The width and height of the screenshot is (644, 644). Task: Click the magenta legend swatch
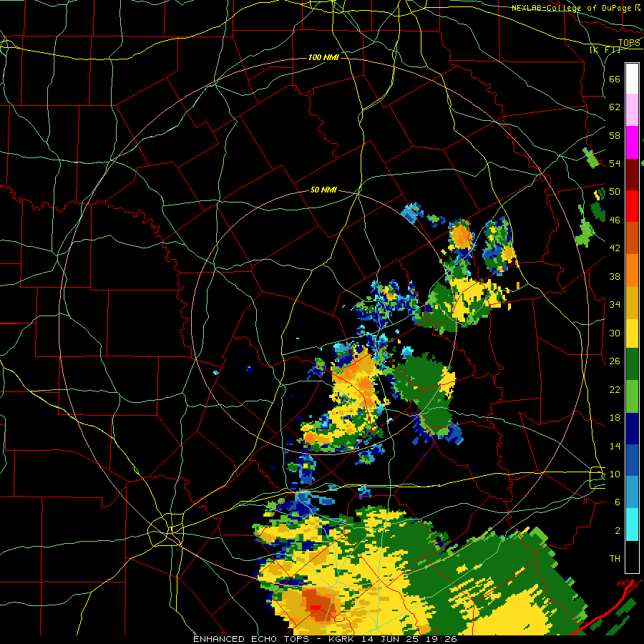[632, 142]
